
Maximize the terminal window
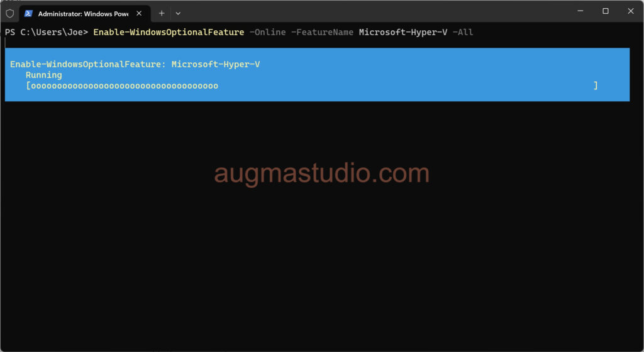(x=605, y=11)
